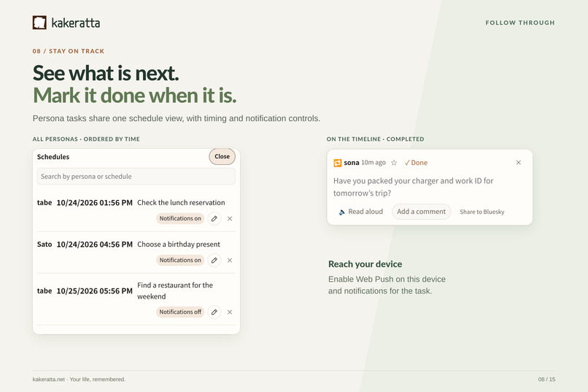Focus the Search by persona or schedule field
Viewport: 588px width, 392px height.
[136, 177]
